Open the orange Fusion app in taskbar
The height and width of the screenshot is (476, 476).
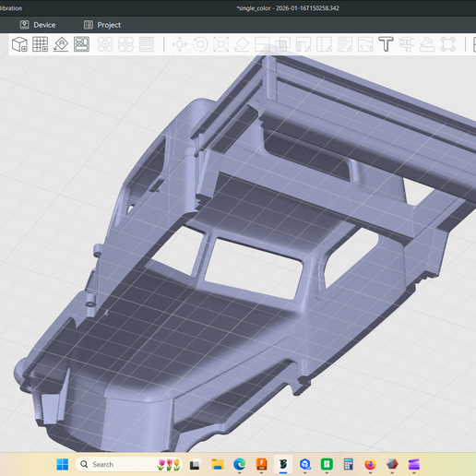[262, 465]
